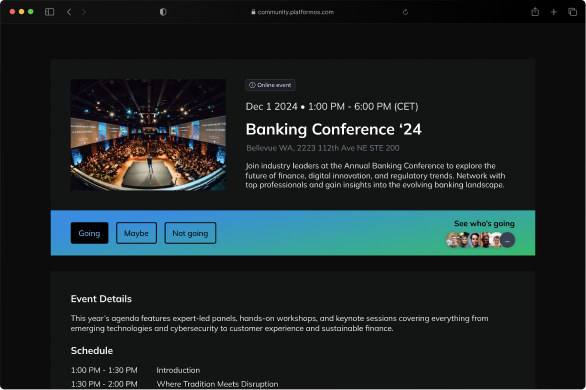Open the See who's going link
The height and width of the screenshot is (390, 586).
pos(484,223)
